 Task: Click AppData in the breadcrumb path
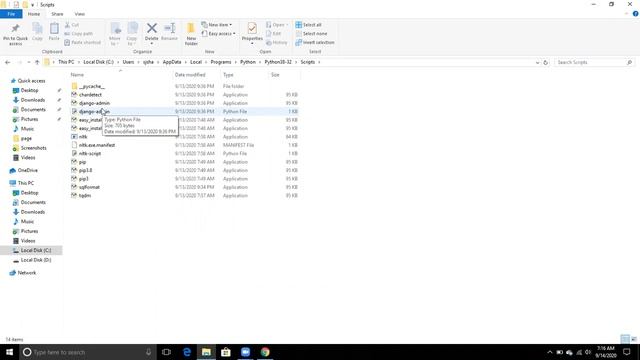click(172, 62)
